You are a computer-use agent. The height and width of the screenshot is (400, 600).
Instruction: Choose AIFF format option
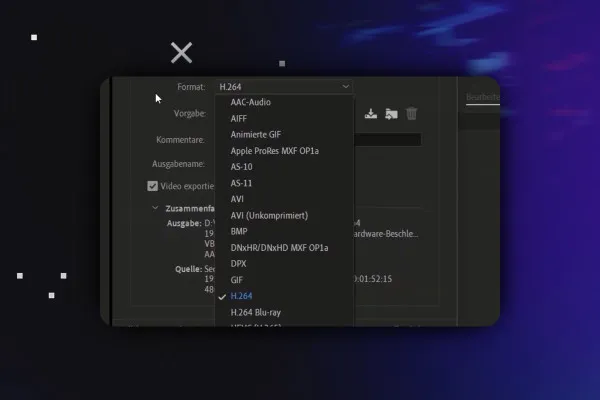tap(238, 119)
